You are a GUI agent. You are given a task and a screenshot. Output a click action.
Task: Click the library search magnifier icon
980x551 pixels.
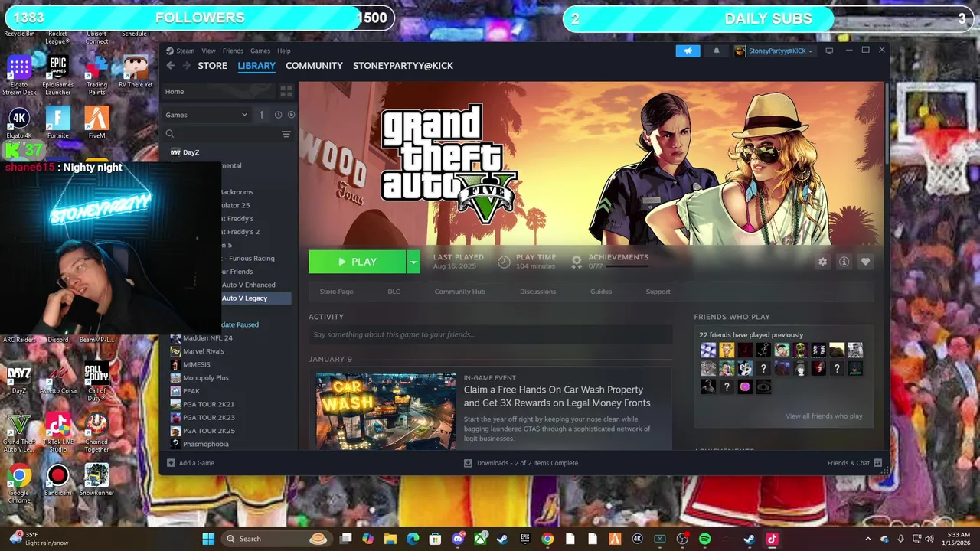pos(170,134)
